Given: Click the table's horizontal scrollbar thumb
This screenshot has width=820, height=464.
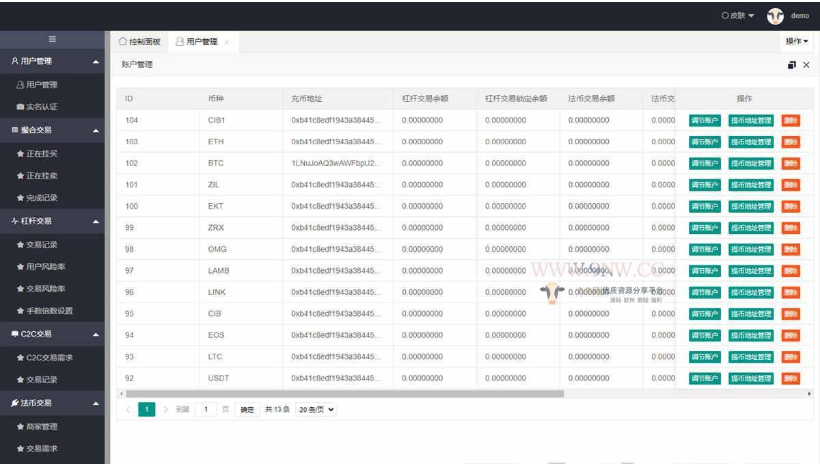Looking at the screenshot, I should pos(345,393).
